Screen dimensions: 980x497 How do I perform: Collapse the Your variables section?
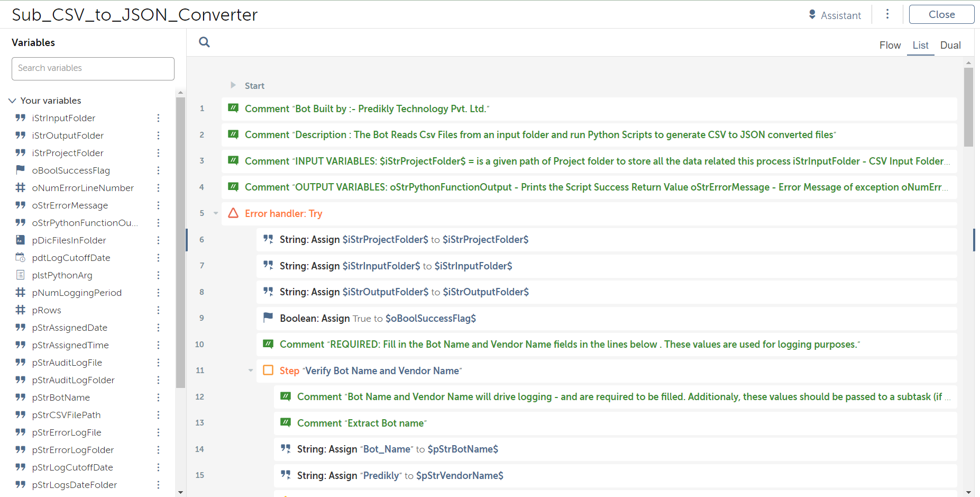coord(12,101)
